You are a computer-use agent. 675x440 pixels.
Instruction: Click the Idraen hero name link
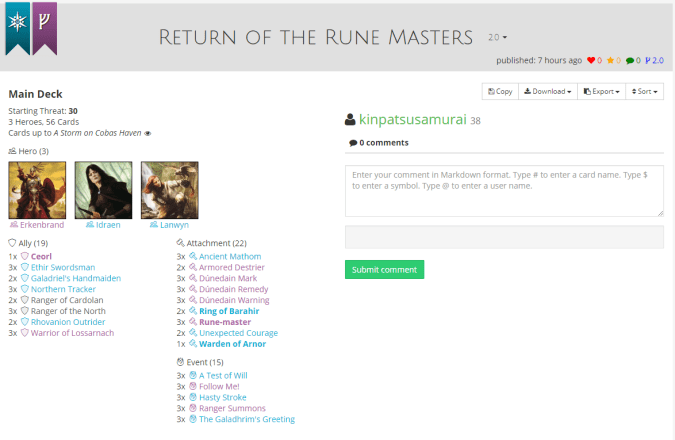[108, 225]
